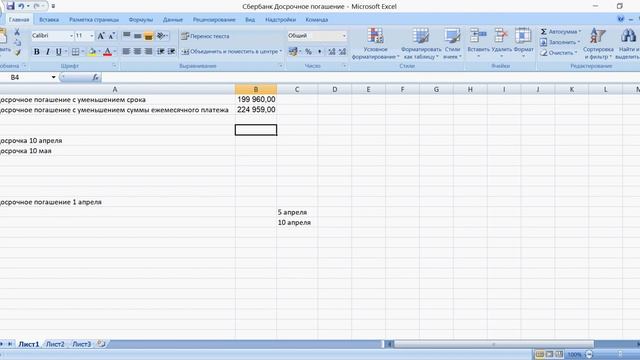Open the Стили ячеек gallery
This screenshot has width=640, height=360.
point(452,44)
